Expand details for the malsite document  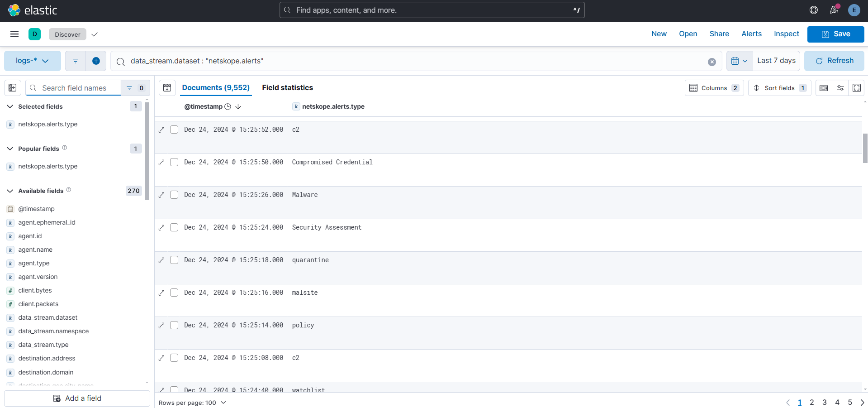click(x=161, y=293)
